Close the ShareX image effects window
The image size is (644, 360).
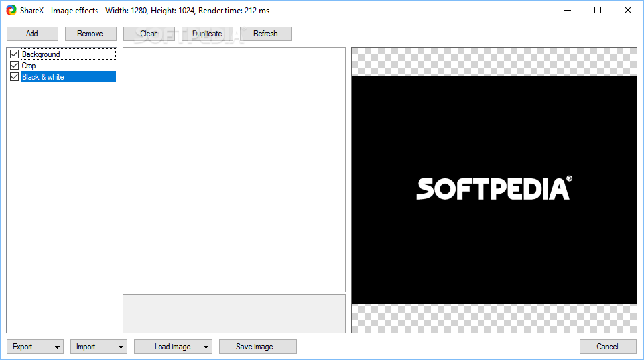(628, 10)
